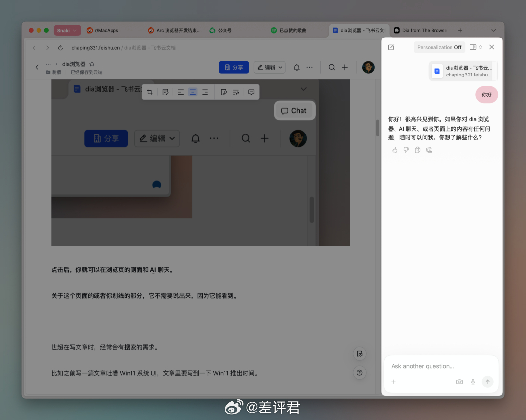Click paragraph 点击后，你就可以在浏览页的侧面和 AI 聊天
This screenshot has height=420, width=526.
click(x=113, y=270)
